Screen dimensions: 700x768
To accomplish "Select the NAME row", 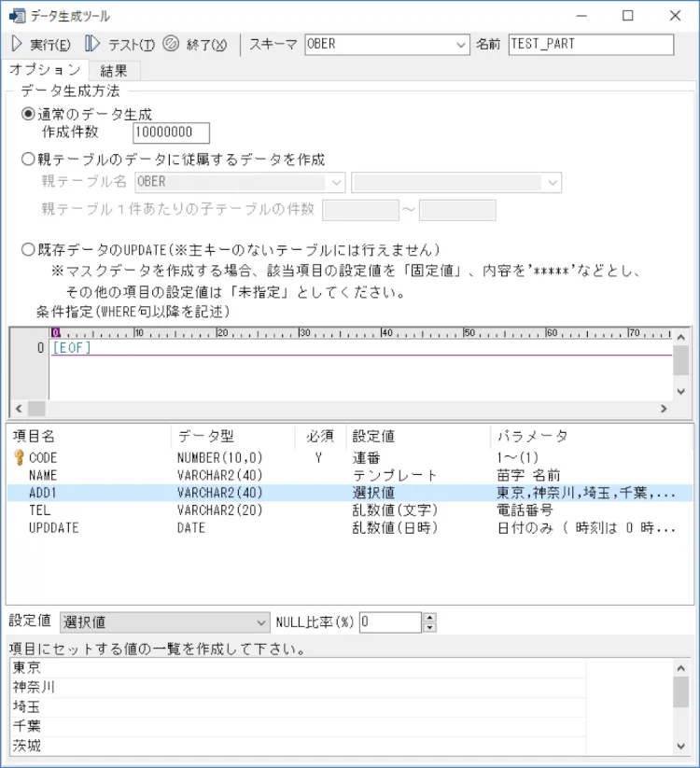I will (x=350, y=475).
